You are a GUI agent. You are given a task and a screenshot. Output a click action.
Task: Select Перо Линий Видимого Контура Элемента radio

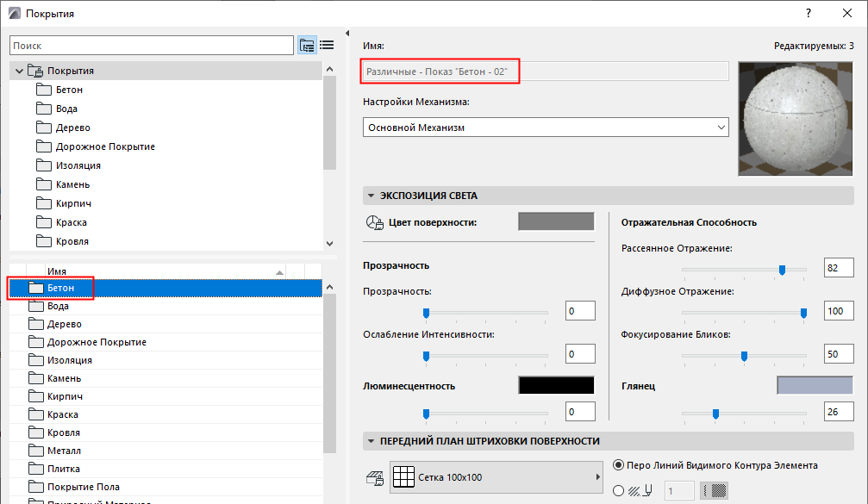pyautogui.click(x=618, y=465)
